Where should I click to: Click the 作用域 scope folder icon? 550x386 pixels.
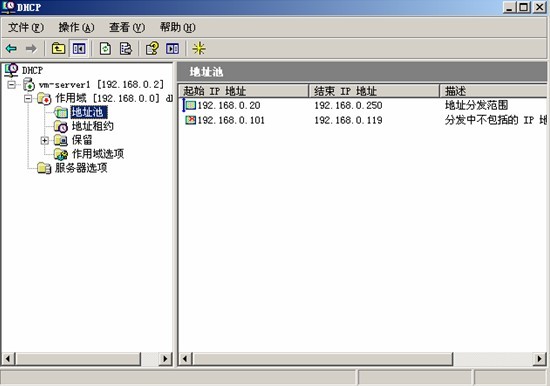point(44,99)
